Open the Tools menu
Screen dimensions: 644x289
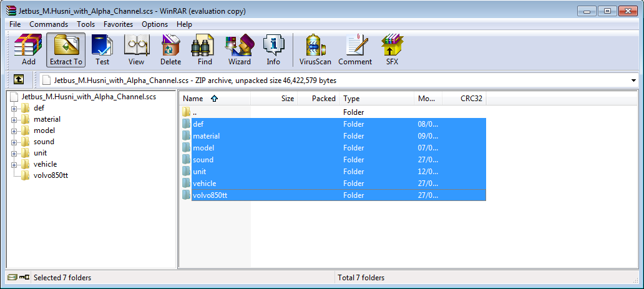tap(86, 24)
